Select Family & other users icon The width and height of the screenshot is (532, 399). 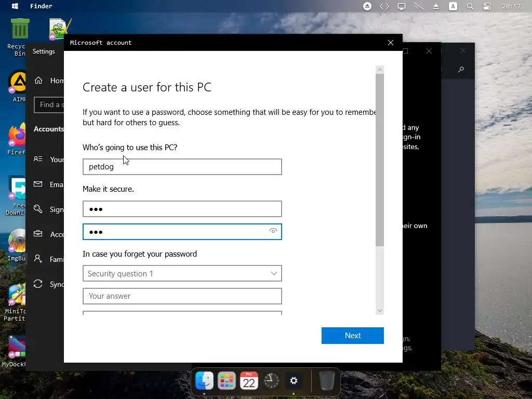(x=38, y=259)
